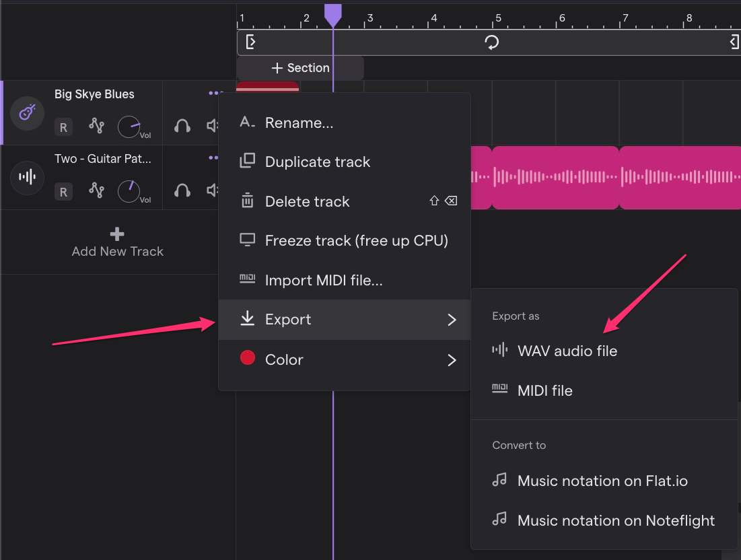This screenshot has height=560, width=741.
Task: Select Freeze track (free up CPU)
Action: [x=344, y=241]
